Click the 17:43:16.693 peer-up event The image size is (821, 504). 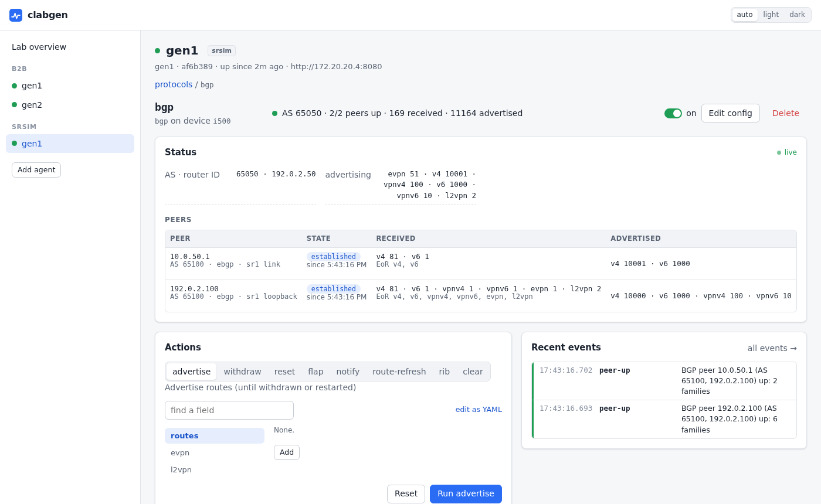(664, 420)
